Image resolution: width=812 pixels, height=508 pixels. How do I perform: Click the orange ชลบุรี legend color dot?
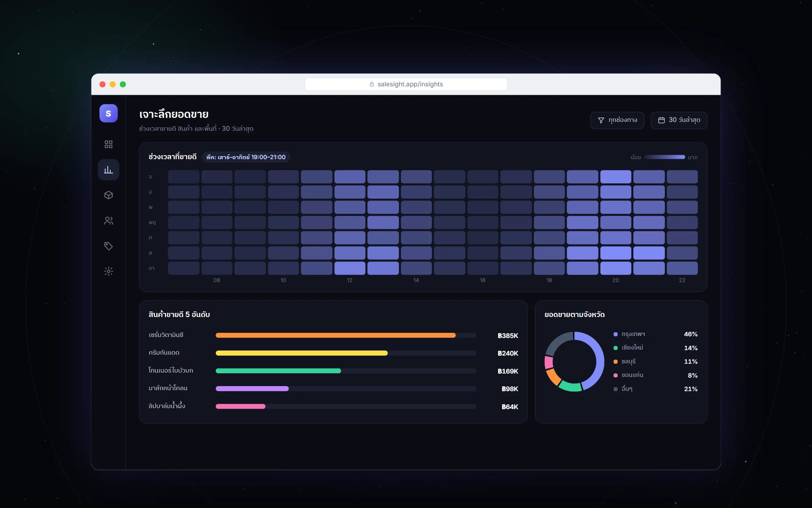pyautogui.click(x=615, y=362)
